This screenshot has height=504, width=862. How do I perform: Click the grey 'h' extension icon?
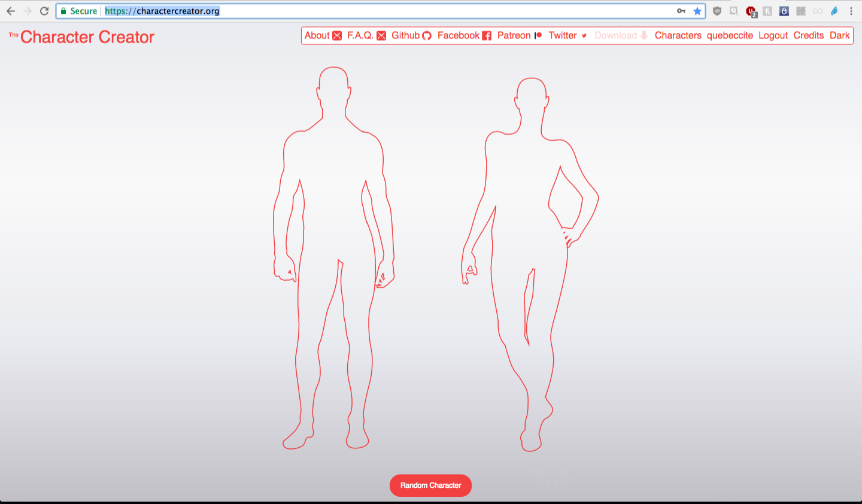pyautogui.click(x=767, y=11)
